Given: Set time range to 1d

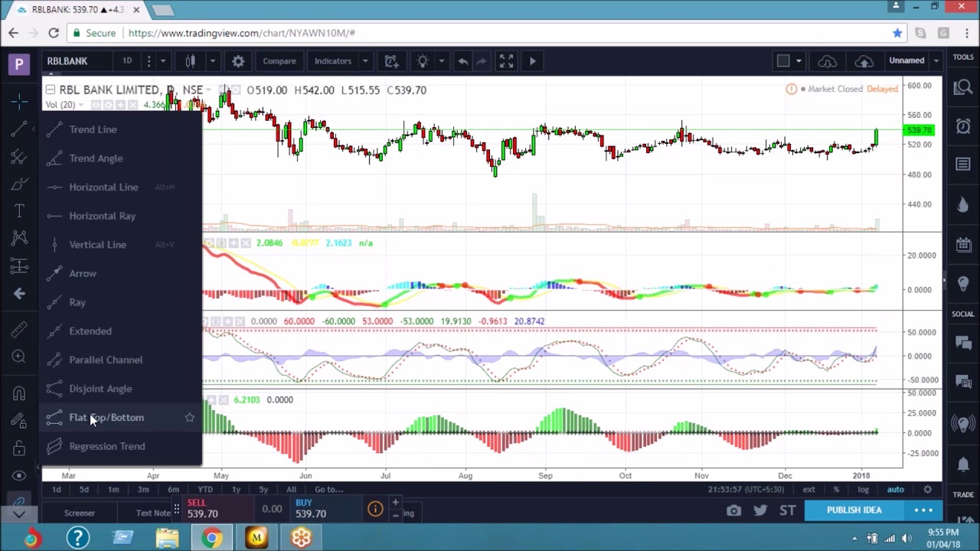Looking at the screenshot, I should click(x=56, y=490).
